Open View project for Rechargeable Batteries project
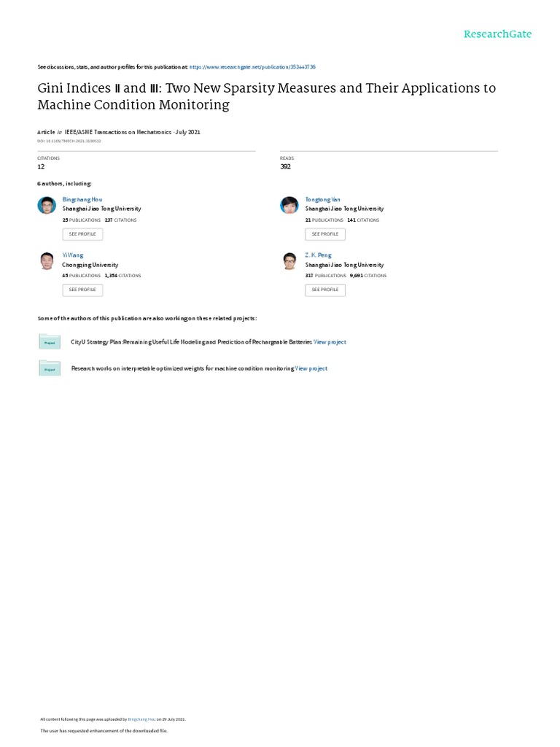 [x=330, y=342]
